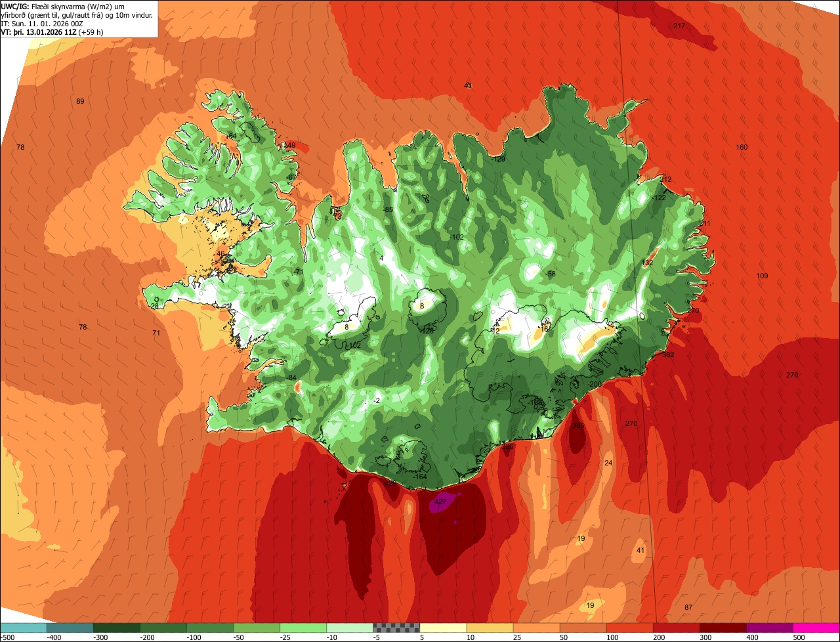Click the -84 value in western Iceland
The height and width of the screenshot is (642, 840).
click(x=292, y=378)
